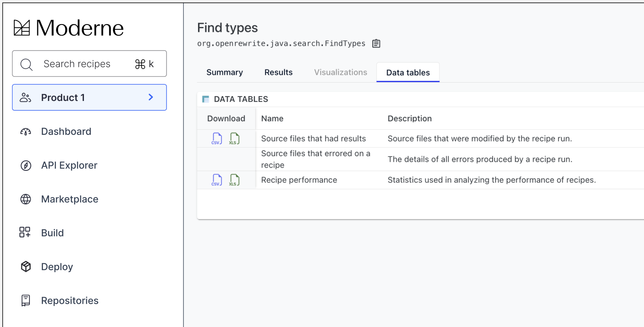Click the Repositories book icon

click(x=26, y=300)
